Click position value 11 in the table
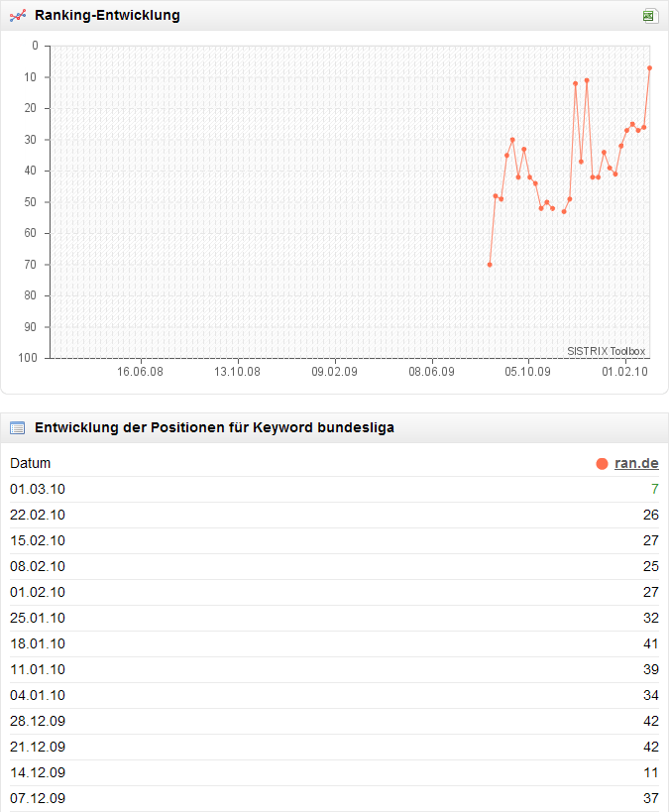Image resolution: width=669 pixels, height=812 pixels. [x=651, y=772]
